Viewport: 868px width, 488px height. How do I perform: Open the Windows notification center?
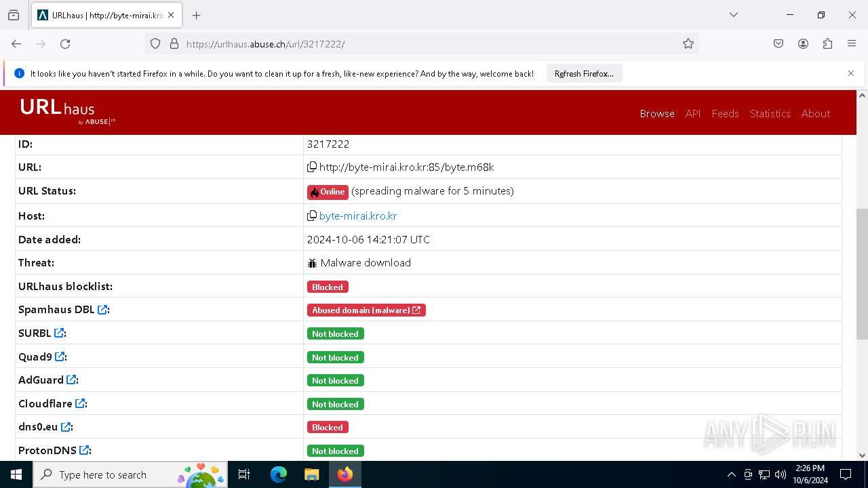pyautogui.click(x=846, y=474)
